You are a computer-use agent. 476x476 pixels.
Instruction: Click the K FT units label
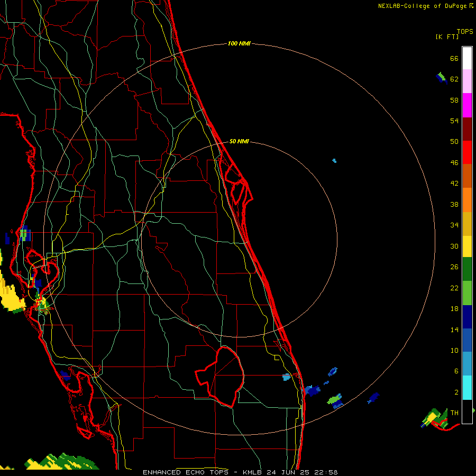[x=447, y=36]
